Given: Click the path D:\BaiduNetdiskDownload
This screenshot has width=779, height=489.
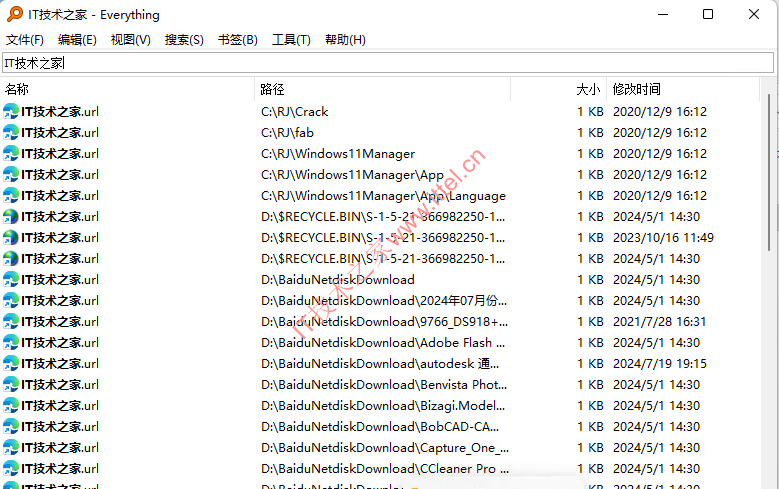Looking at the screenshot, I should (x=338, y=280).
